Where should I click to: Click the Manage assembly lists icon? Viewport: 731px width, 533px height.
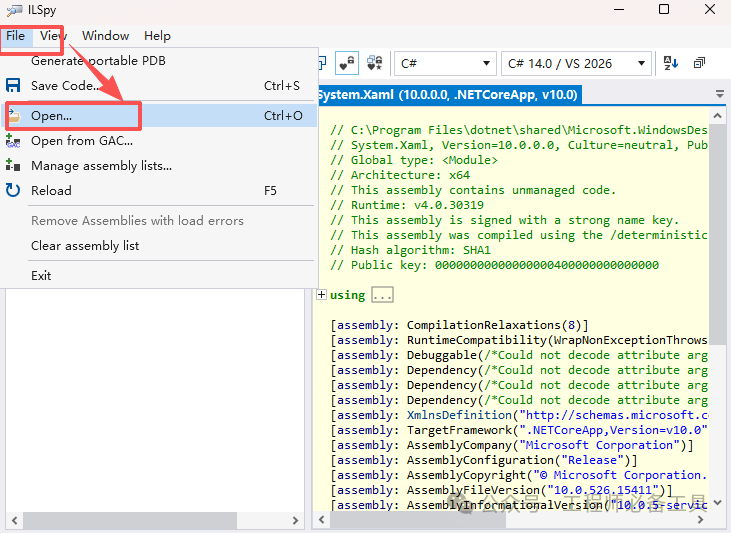coord(14,166)
